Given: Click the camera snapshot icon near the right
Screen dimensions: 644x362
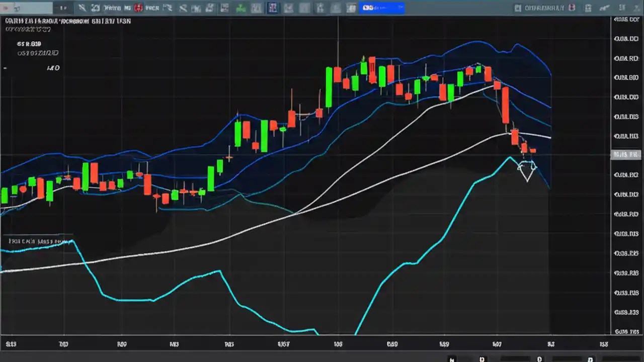Looking at the screenshot, I should pyautogui.click(x=605, y=8).
